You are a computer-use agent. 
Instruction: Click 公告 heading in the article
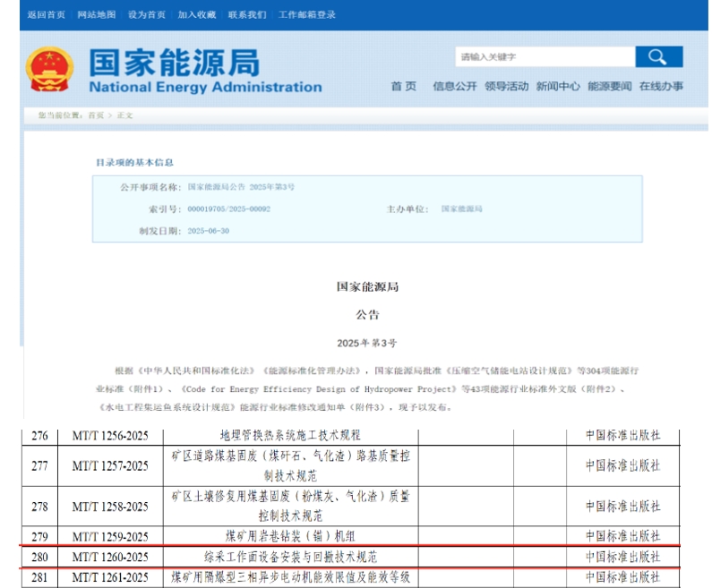(367, 315)
